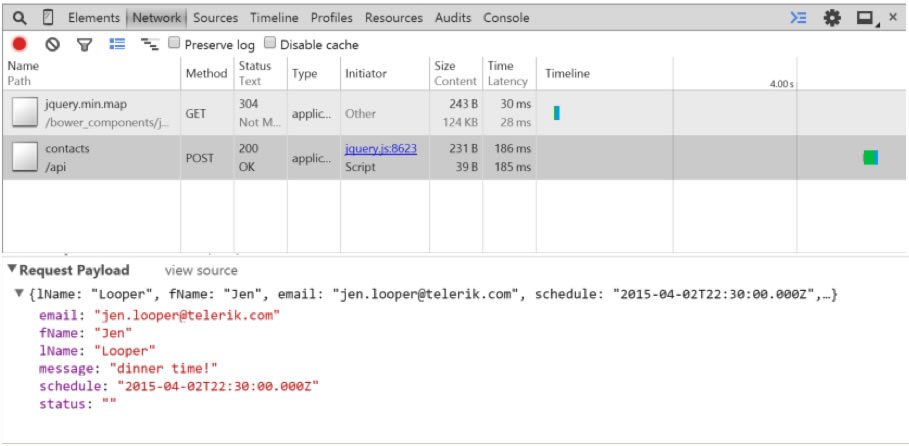Collapse the JSON payload object tree
Image resolution: width=909 pixels, height=446 pixels.
[20, 293]
